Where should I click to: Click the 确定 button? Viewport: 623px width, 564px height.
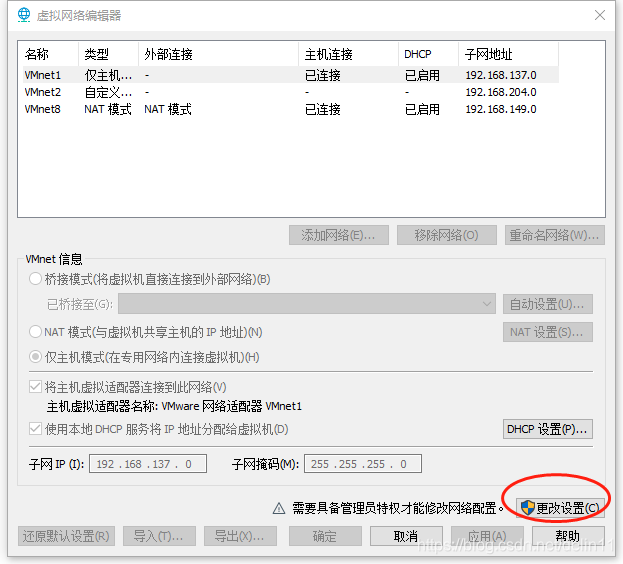(x=325, y=536)
